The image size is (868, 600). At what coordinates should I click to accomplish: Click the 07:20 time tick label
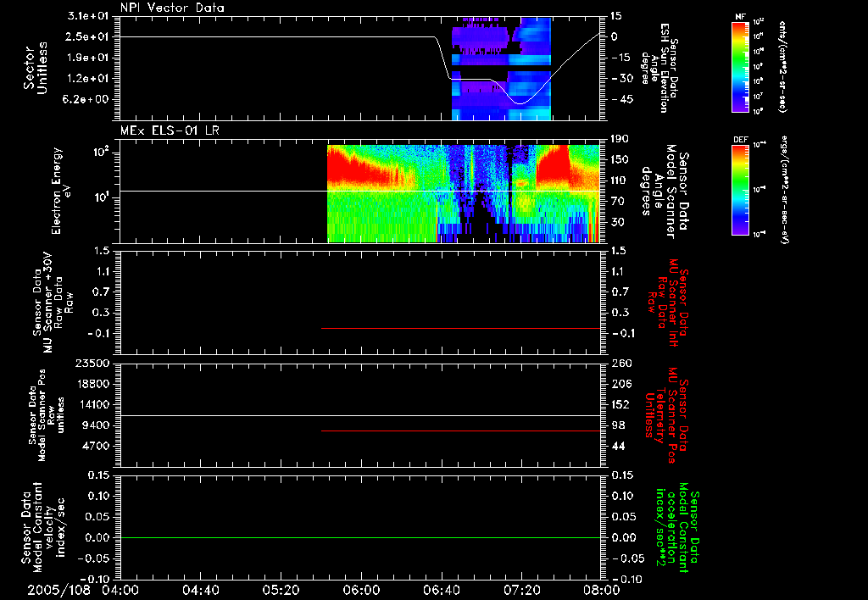[x=521, y=591]
